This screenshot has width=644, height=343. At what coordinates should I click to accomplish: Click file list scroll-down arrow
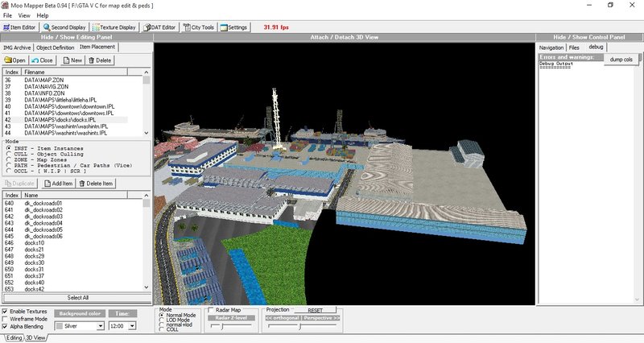tap(147, 133)
